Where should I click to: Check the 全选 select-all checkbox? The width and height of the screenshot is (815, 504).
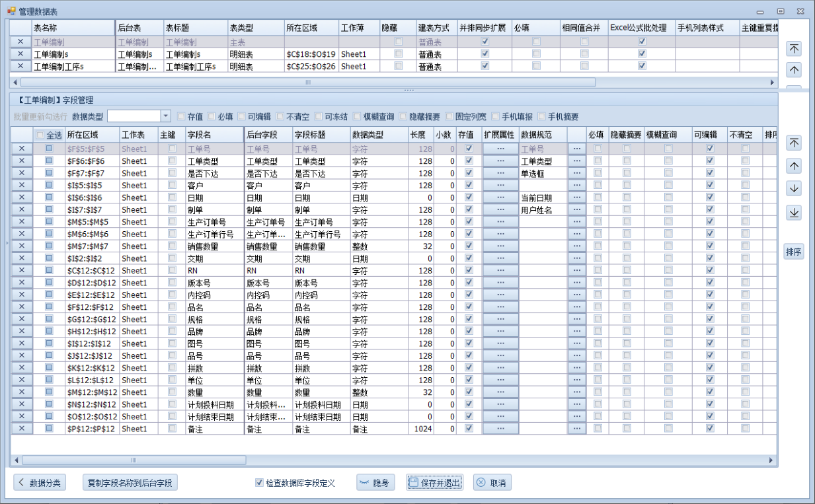click(40, 135)
